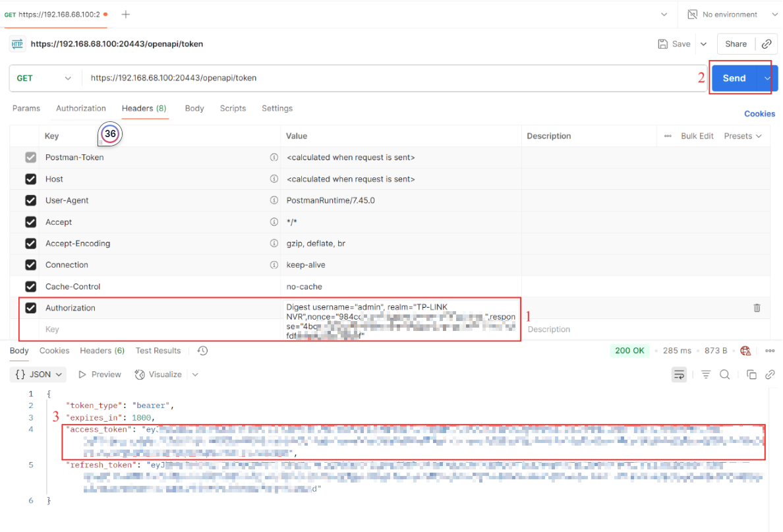Open the JSON format dropdown
The image size is (783, 532).
[x=40, y=374]
